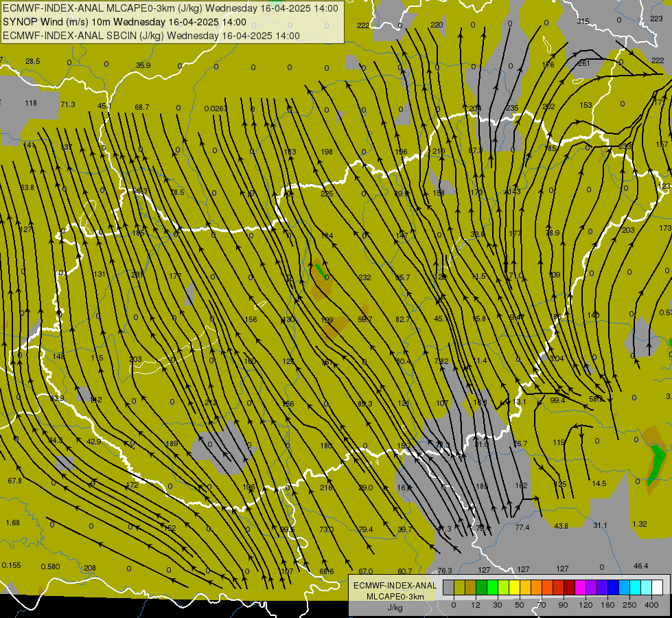The image size is (672, 618).
Task: Click the map value 212
Action: click(211, 402)
